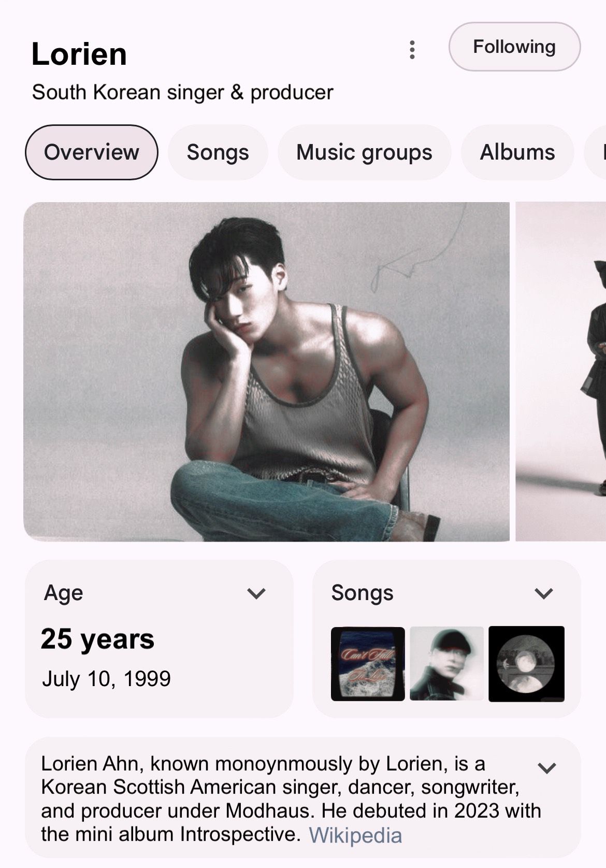Switch to the Songs tab
This screenshot has width=606, height=868.
[218, 152]
